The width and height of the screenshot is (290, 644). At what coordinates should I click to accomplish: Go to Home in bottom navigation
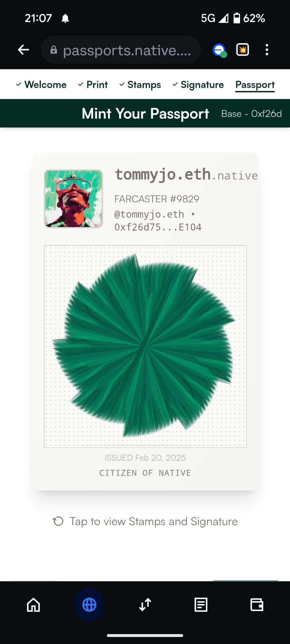[34, 605]
